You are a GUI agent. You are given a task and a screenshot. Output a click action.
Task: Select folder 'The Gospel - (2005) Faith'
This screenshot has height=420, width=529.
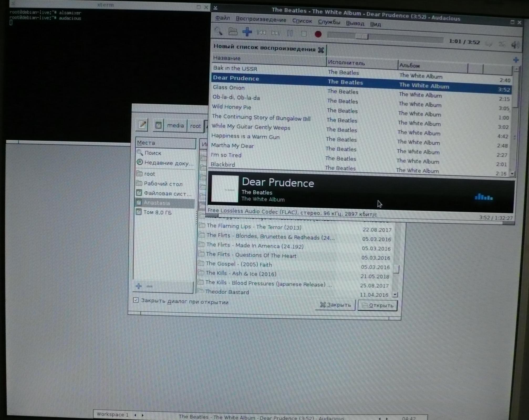pyautogui.click(x=239, y=264)
